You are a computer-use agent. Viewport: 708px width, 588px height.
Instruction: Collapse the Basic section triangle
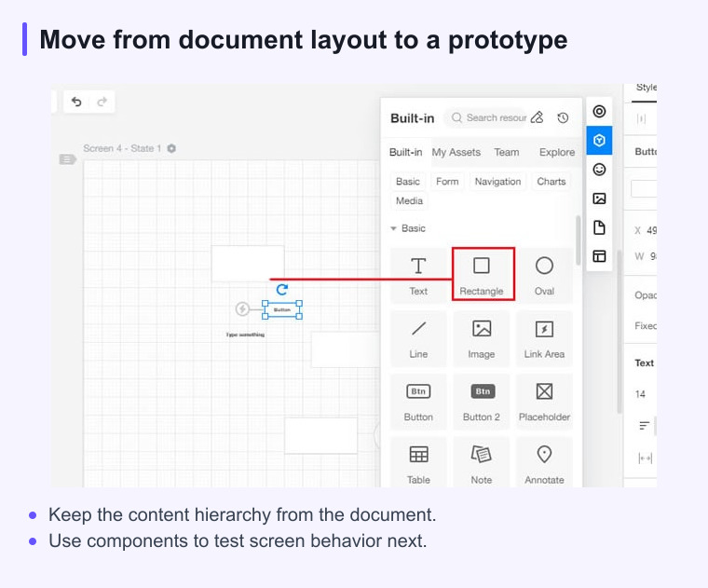(393, 228)
